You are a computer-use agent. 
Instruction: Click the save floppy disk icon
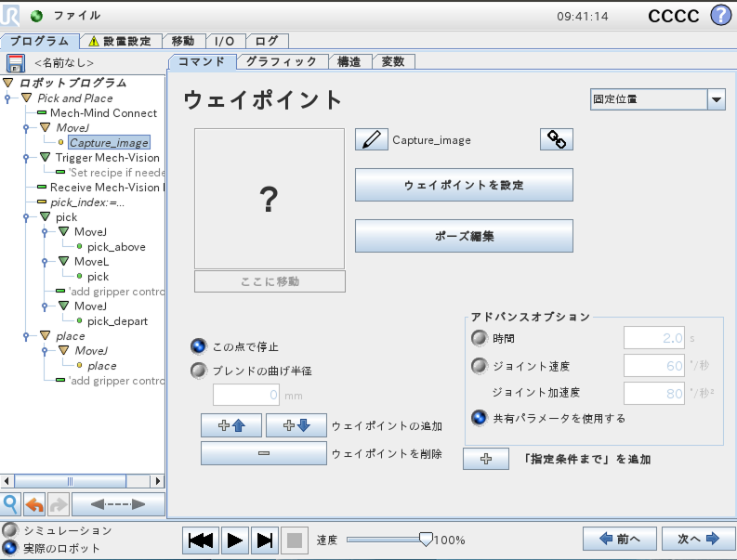pyautogui.click(x=16, y=63)
